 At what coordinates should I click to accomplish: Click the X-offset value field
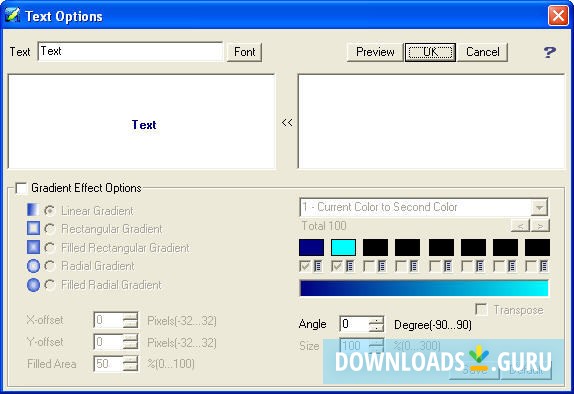[108, 320]
